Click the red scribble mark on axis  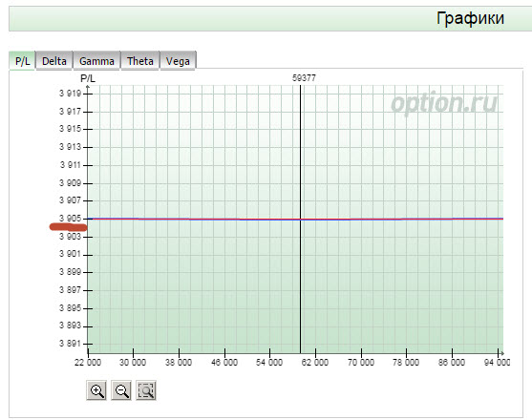pyautogui.click(x=68, y=227)
